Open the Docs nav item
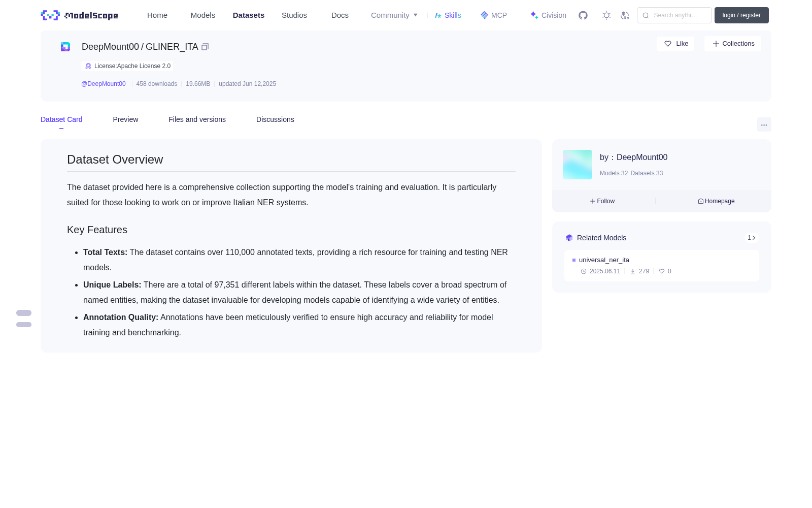Viewport: 812px width, 508px height. 340,15
